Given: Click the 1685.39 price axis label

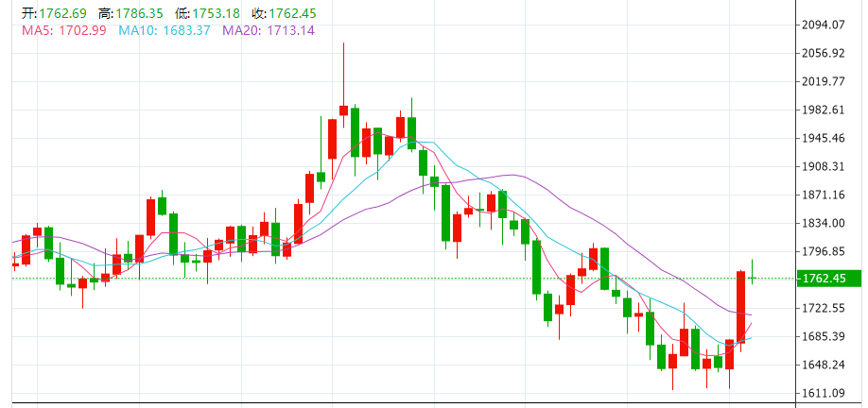Looking at the screenshot, I should click(824, 336).
